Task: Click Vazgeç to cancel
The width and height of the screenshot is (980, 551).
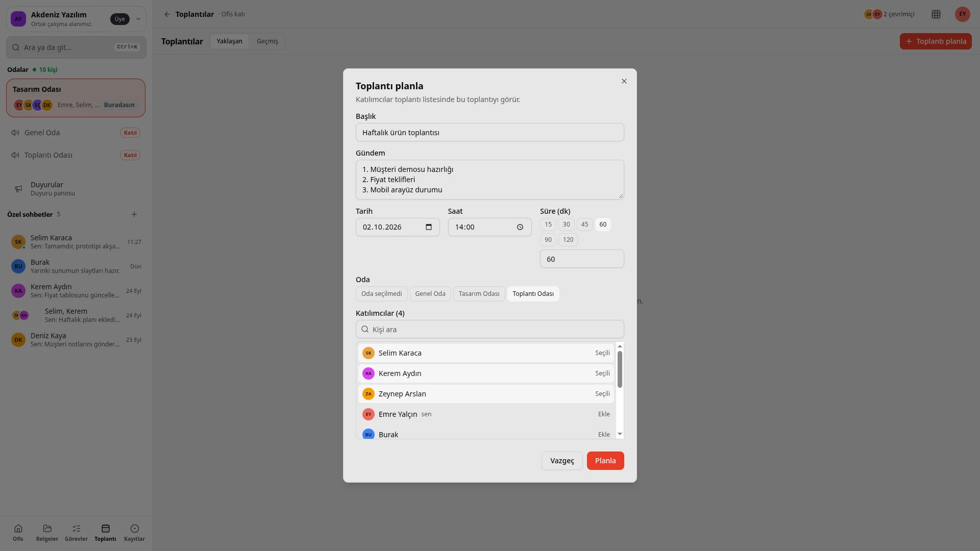Action: pos(562,461)
